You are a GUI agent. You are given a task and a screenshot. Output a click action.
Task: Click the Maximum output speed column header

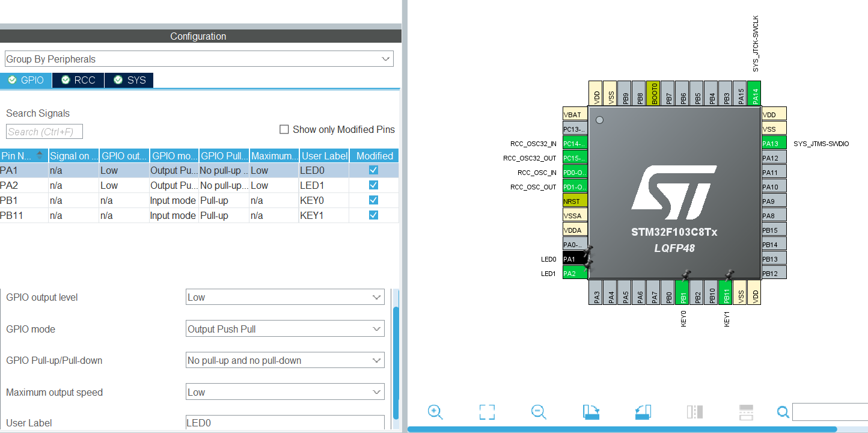[x=274, y=156]
